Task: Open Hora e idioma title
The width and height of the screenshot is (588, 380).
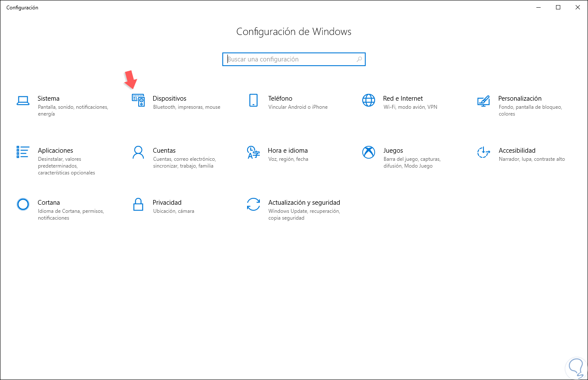Action: pos(288,151)
